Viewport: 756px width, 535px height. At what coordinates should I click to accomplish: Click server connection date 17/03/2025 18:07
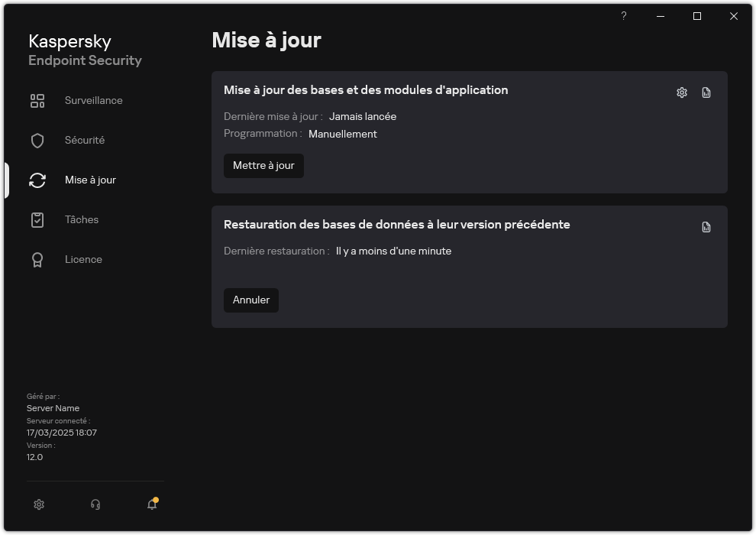click(62, 433)
